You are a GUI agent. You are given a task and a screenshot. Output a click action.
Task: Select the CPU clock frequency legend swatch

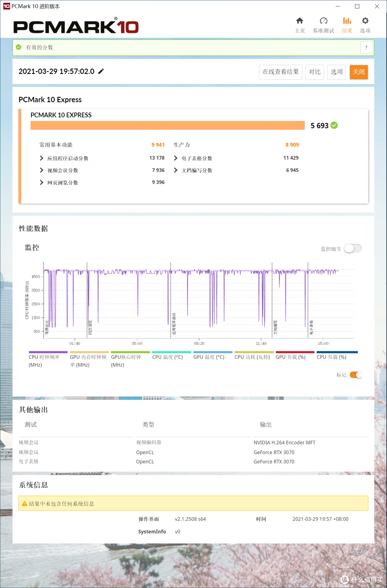[x=48, y=352]
